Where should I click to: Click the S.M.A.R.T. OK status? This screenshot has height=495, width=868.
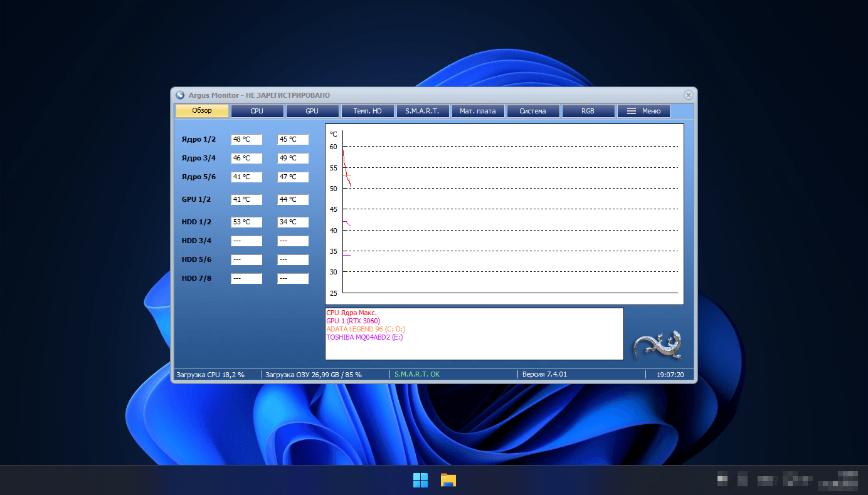click(x=416, y=375)
